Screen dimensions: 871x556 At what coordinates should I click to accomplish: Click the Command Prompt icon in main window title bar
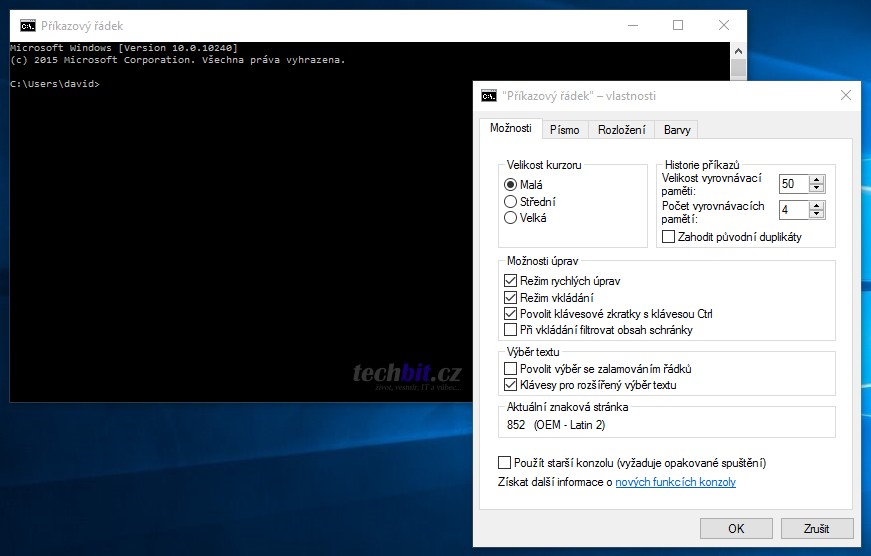pyautogui.click(x=27, y=26)
